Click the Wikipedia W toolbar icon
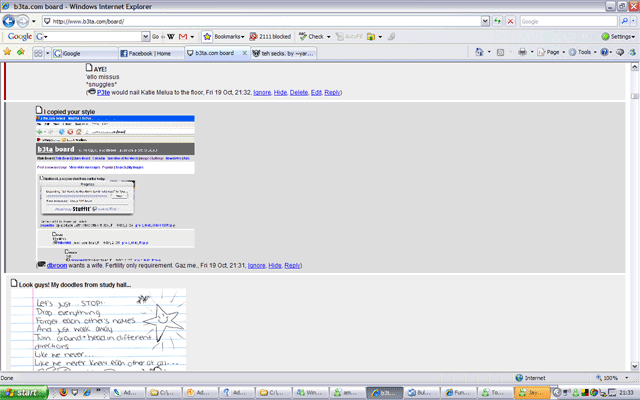 (171, 36)
